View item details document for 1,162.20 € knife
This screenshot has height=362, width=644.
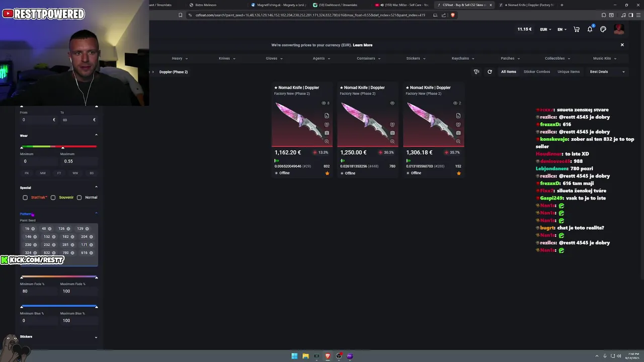click(327, 116)
